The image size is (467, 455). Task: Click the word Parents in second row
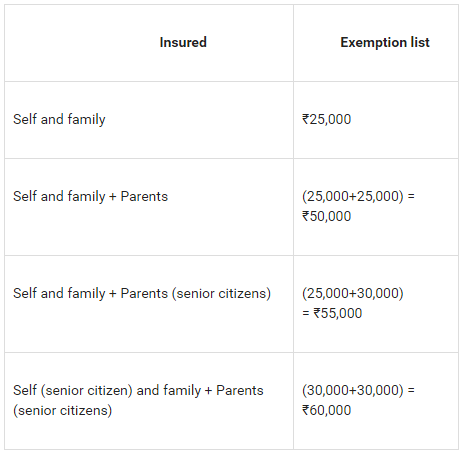144,196
